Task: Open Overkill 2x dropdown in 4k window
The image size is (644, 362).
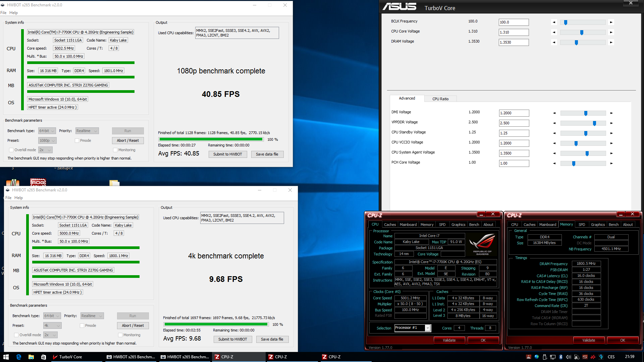Action: pos(50,335)
